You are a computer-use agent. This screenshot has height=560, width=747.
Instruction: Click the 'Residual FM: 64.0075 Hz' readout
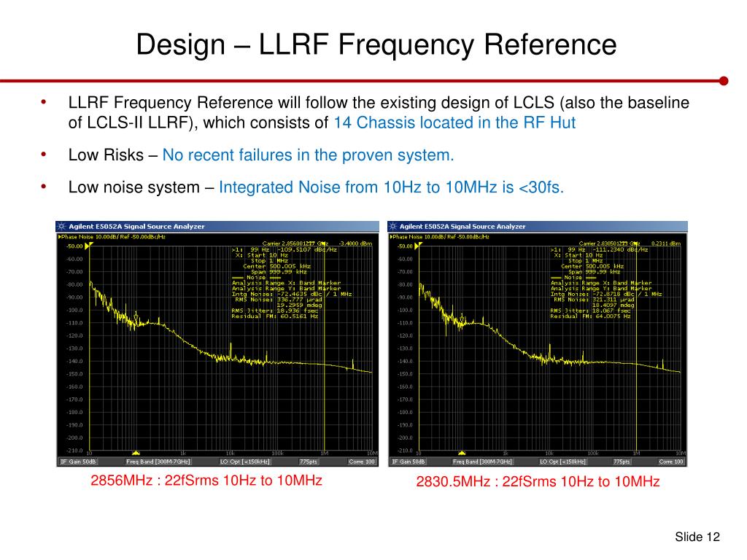590,316
